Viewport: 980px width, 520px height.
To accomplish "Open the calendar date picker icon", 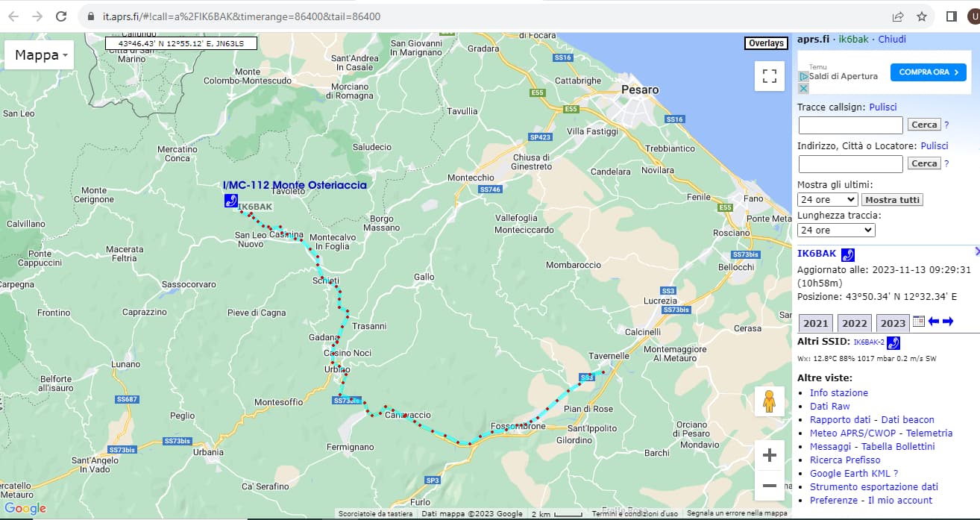I will click(x=918, y=322).
